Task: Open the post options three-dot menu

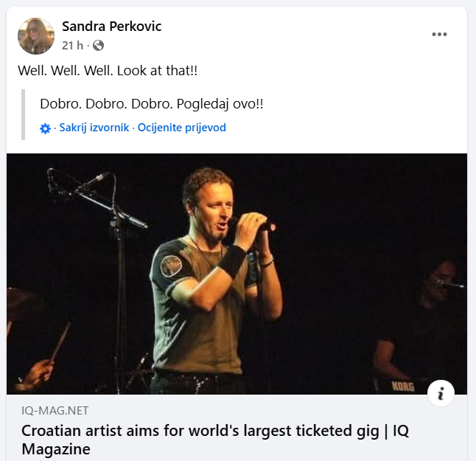Action: click(439, 35)
